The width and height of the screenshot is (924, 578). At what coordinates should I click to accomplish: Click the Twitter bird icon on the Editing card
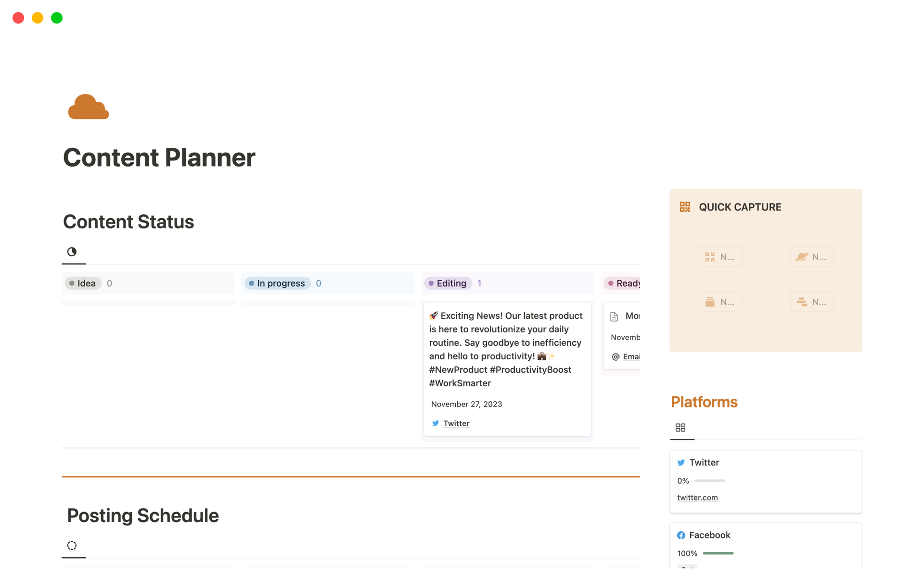pyautogui.click(x=436, y=423)
